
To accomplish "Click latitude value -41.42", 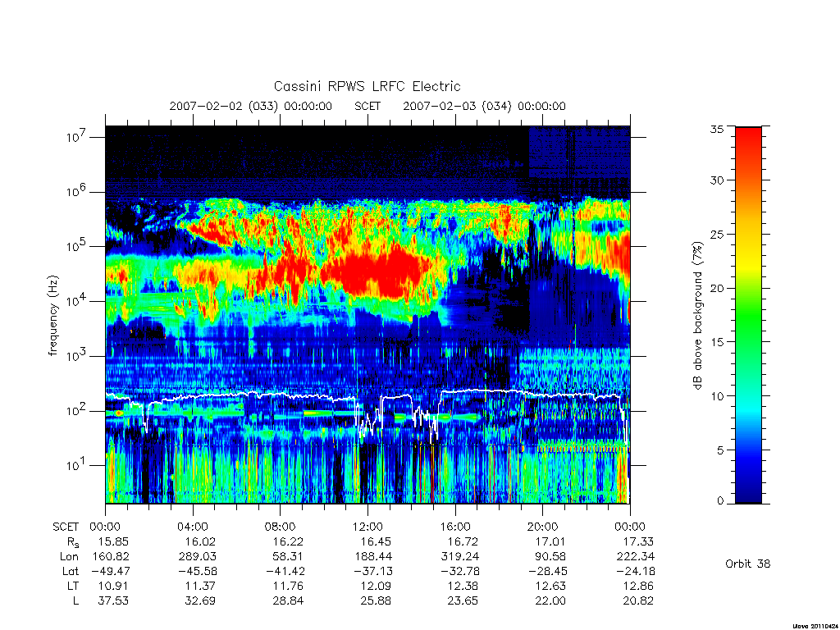I will 285,572.
